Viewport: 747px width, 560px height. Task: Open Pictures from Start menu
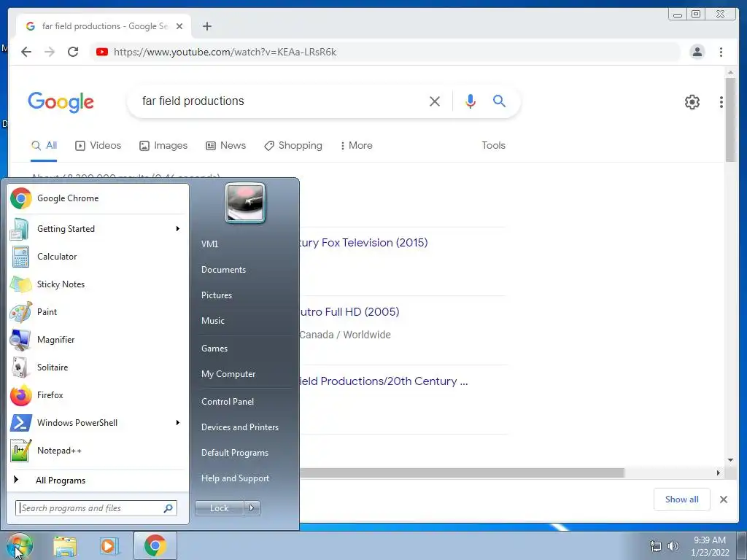[x=216, y=295]
